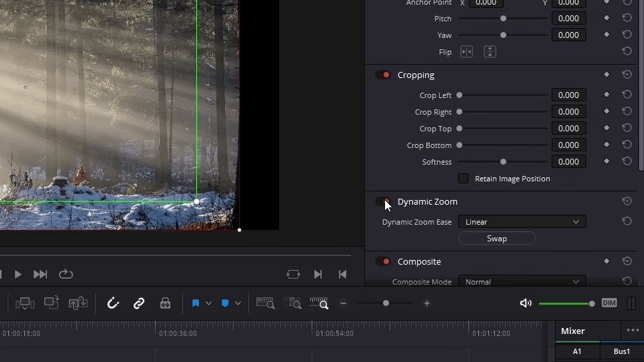Toggle position lock icon
644x362 pixels.
(x=165, y=303)
